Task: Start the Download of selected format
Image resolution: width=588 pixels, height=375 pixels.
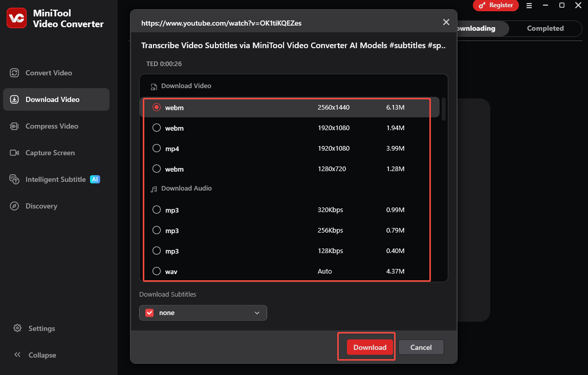Action: coord(369,347)
